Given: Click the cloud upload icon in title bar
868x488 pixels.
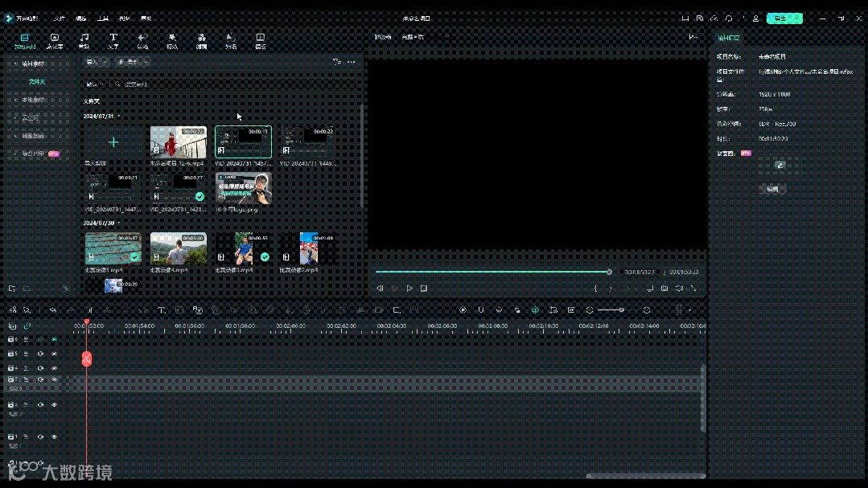Looking at the screenshot, I should coord(714,18).
